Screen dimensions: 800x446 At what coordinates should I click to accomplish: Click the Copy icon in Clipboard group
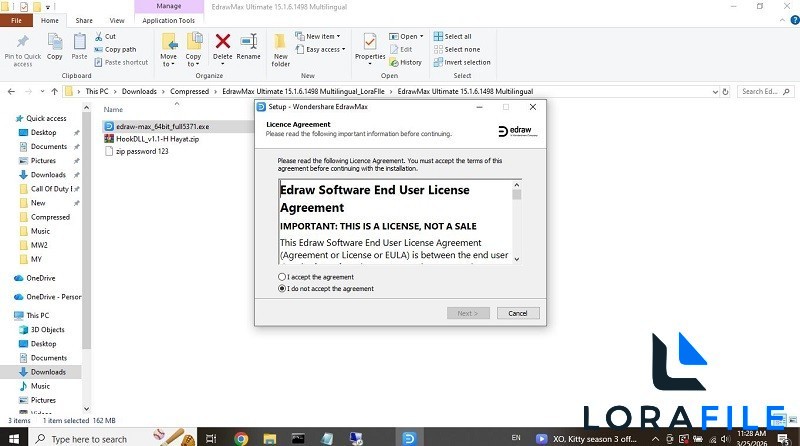coord(55,42)
